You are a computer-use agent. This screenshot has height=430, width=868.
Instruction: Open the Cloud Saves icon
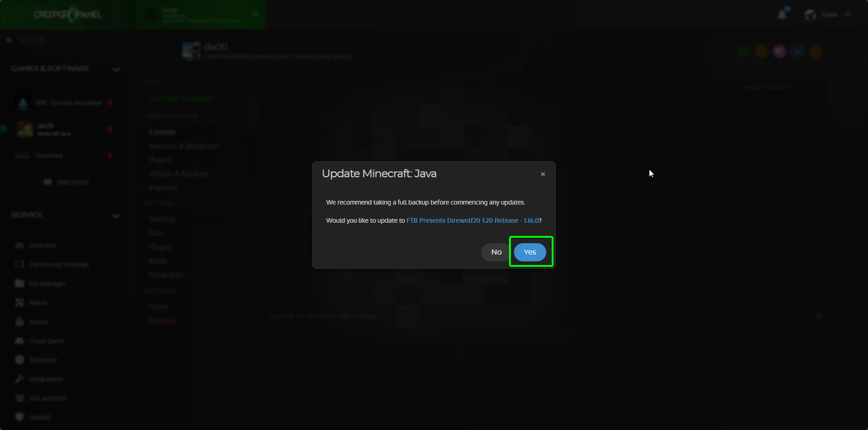pyautogui.click(x=20, y=340)
